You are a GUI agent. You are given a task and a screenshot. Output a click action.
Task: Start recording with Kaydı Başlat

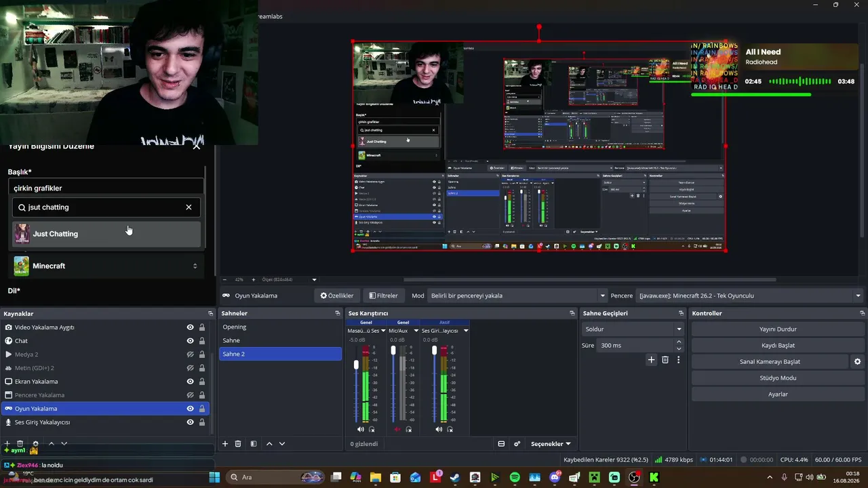click(x=778, y=346)
